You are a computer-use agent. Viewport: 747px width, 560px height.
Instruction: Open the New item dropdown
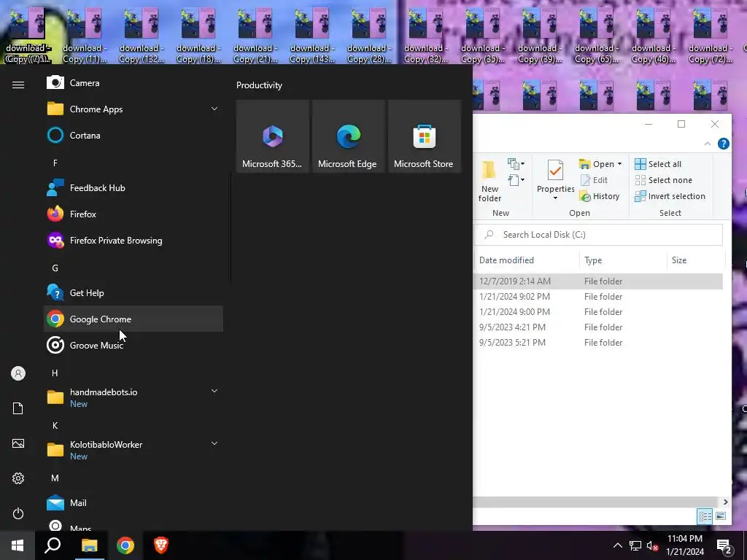tap(516, 164)
